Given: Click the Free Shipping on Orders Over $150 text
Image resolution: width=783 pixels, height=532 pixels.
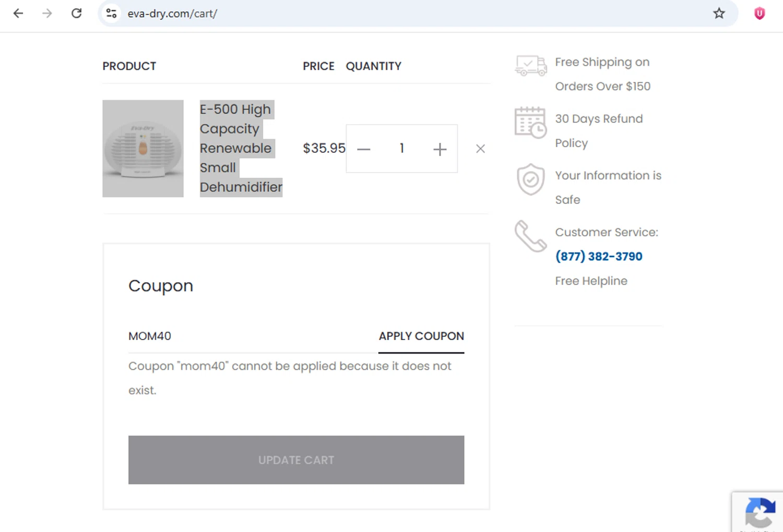Looking at the screenshot, I should (x=602, y=74).
